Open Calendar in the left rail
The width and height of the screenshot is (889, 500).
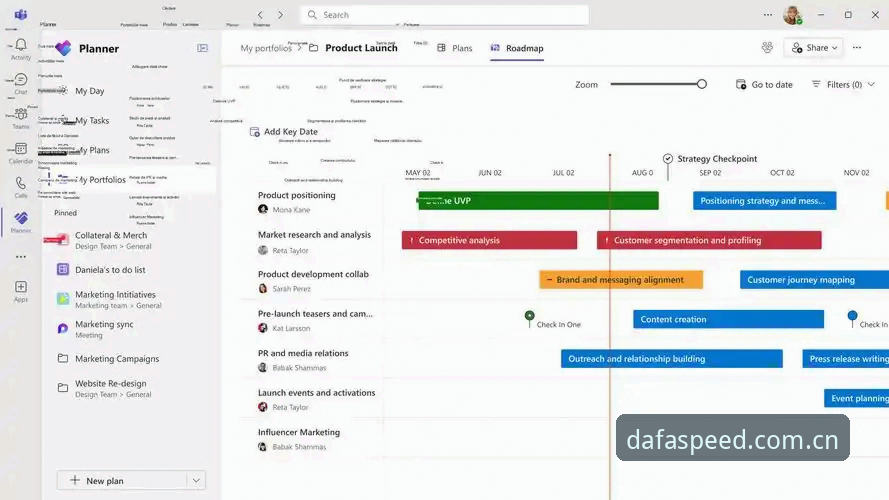21,149
